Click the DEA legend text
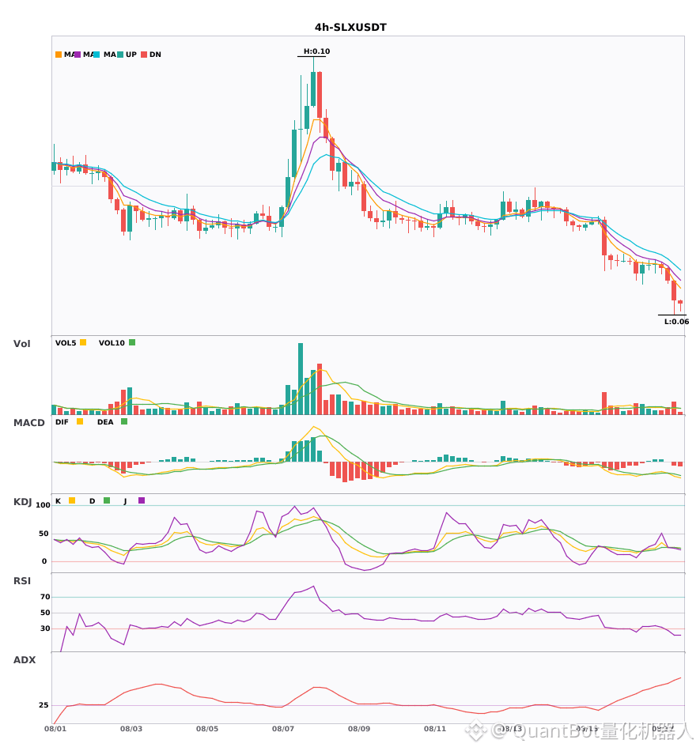This screenshot has height=751, width=700. click(x=105, y=422)
